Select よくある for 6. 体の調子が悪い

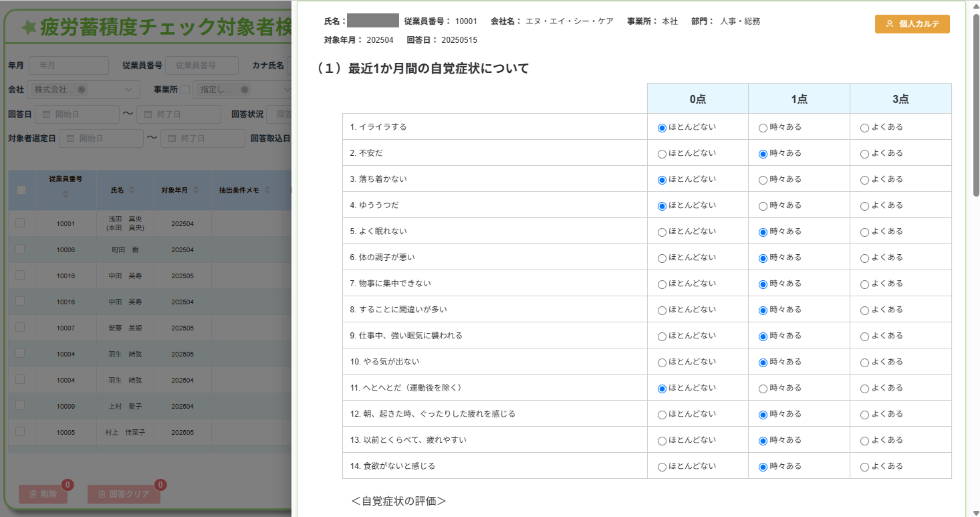(x=864, y=258)
